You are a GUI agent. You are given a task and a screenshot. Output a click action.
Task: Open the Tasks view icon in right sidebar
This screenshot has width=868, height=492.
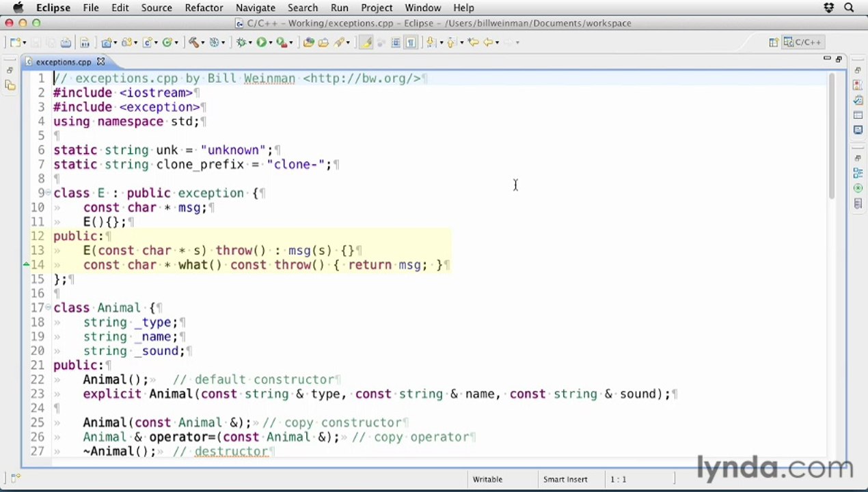[858, 100]
